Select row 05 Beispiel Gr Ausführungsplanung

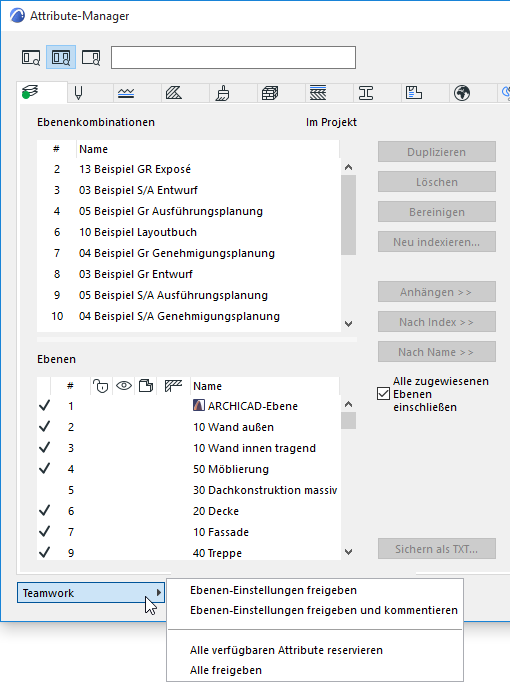point(188,211)
